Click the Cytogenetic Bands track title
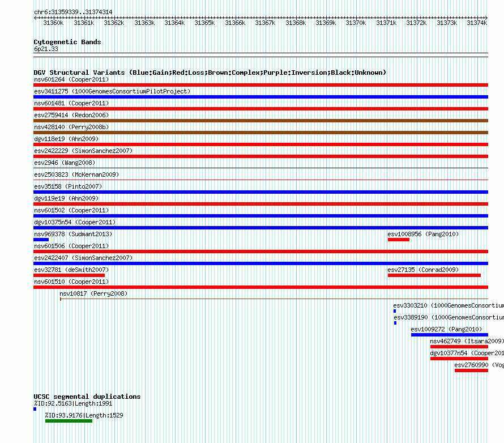 [x=67, y=42]
